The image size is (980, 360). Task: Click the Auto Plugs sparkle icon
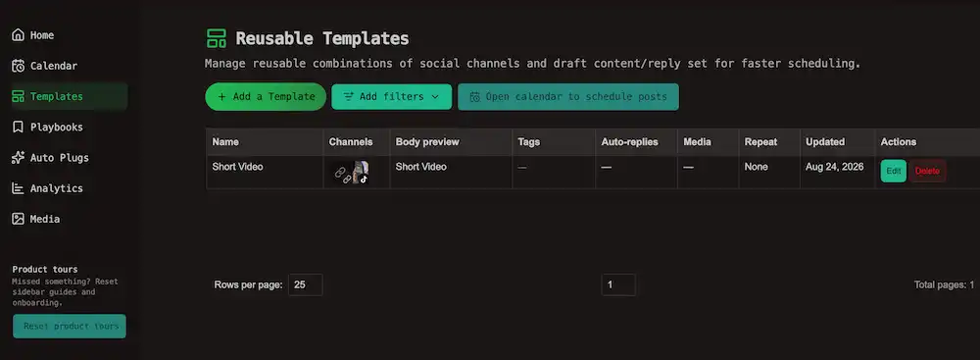pos(18,158)
